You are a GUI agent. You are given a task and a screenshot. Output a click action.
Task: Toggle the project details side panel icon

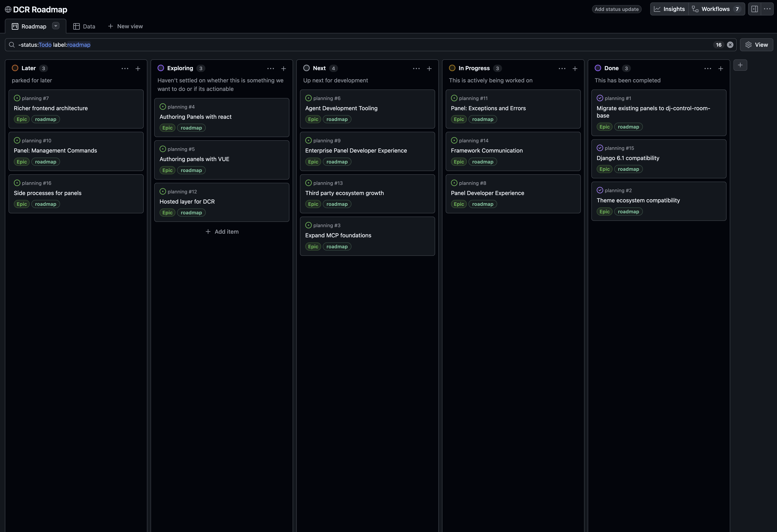(755, 9)
